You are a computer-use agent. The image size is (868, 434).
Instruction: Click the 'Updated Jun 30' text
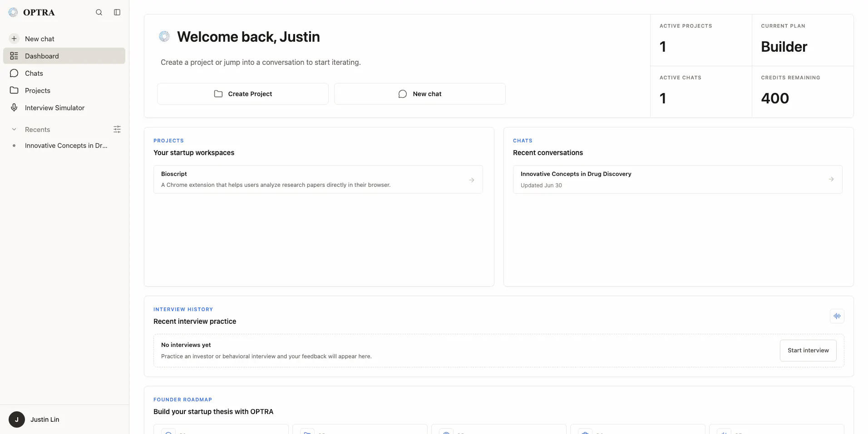pyautogui.click(x=541, y=185)
